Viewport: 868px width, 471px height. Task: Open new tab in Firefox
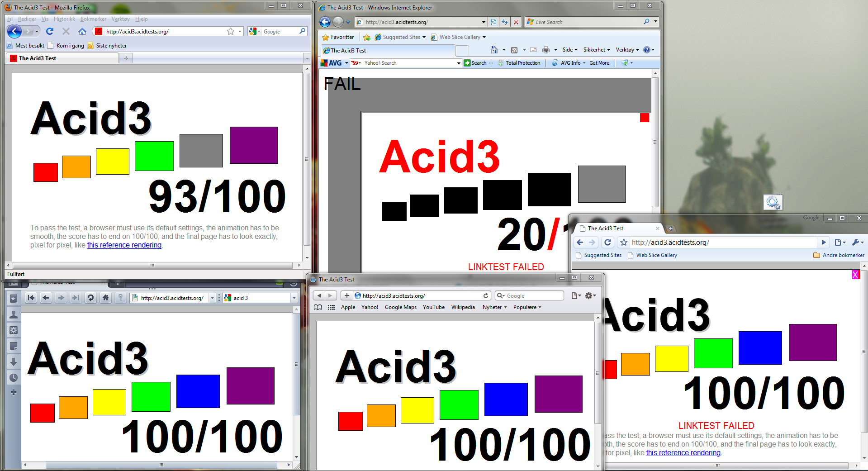[126, 58]
